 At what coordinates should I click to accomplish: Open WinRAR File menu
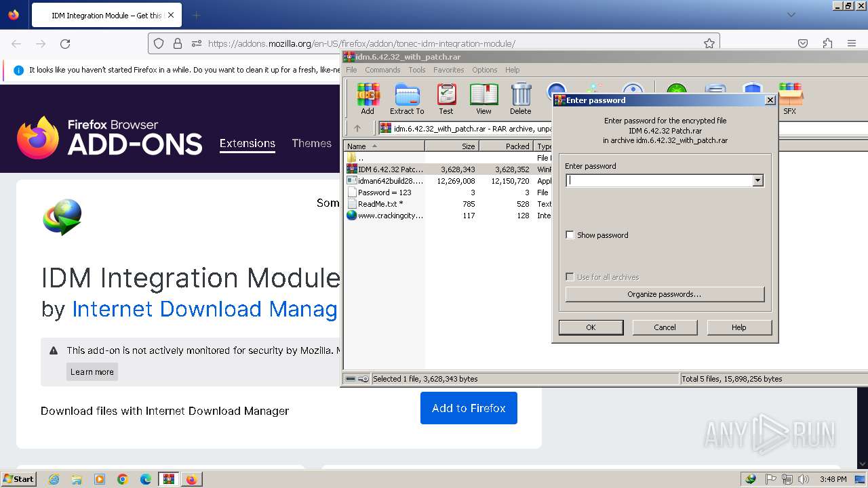click(x=351, y=70)
